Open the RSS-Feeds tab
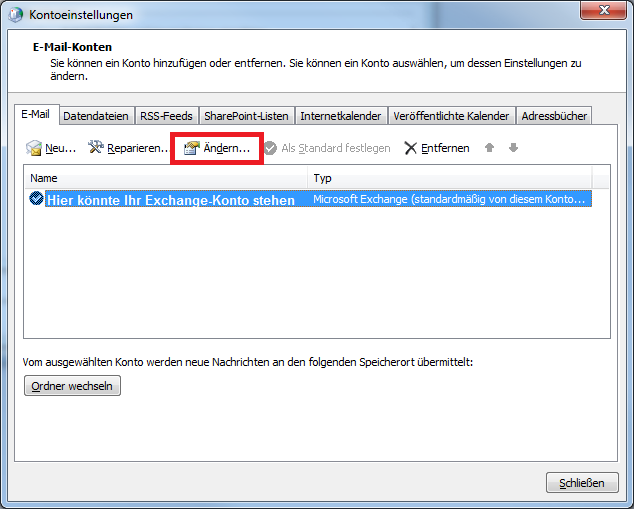 coord(166,116)
